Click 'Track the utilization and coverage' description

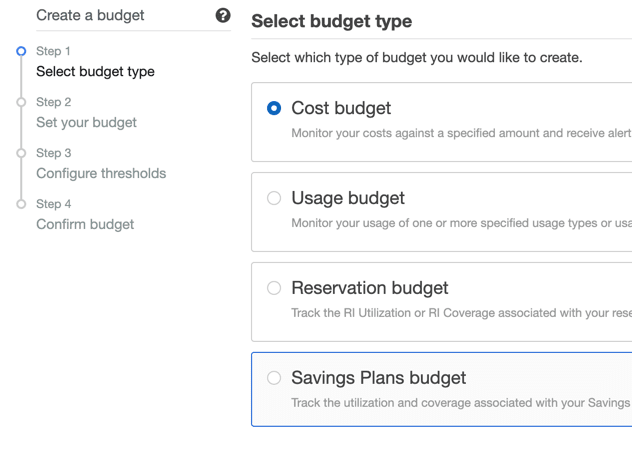click(462, 403)
